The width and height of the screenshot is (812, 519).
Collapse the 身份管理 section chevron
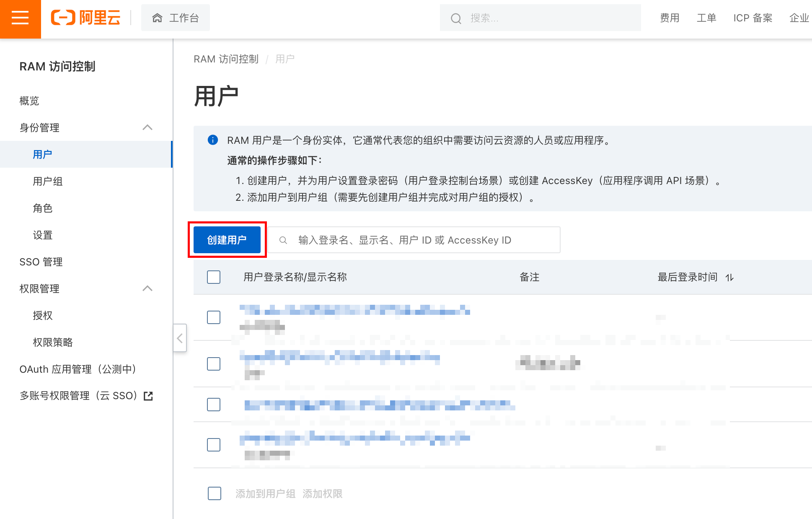(147, 127)
